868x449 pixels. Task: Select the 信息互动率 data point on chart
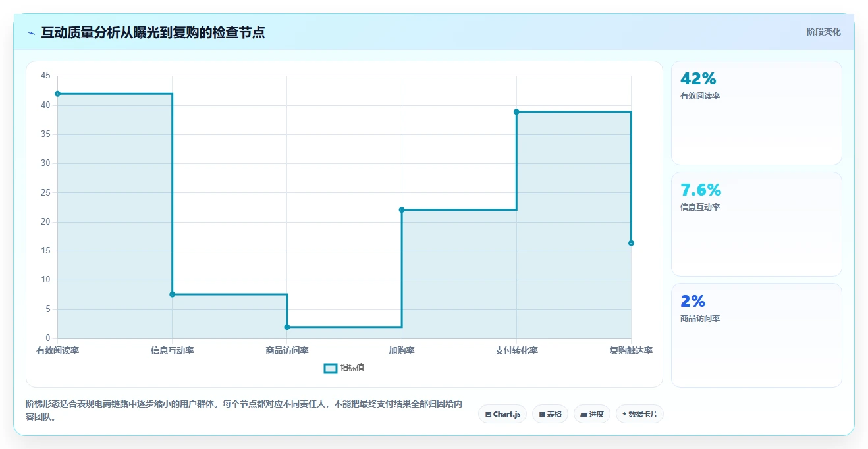[173, 294]
